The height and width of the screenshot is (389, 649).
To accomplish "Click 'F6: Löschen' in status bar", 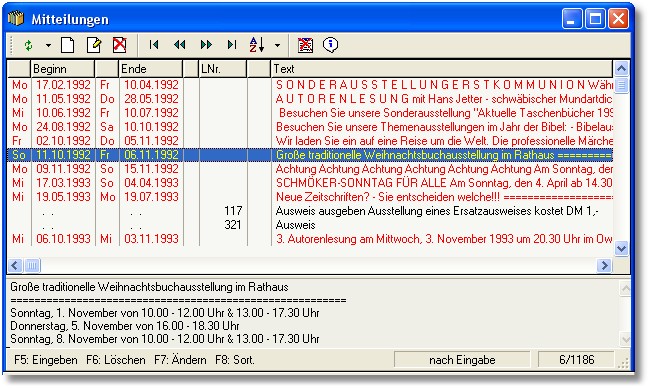I will pos(116,360).
